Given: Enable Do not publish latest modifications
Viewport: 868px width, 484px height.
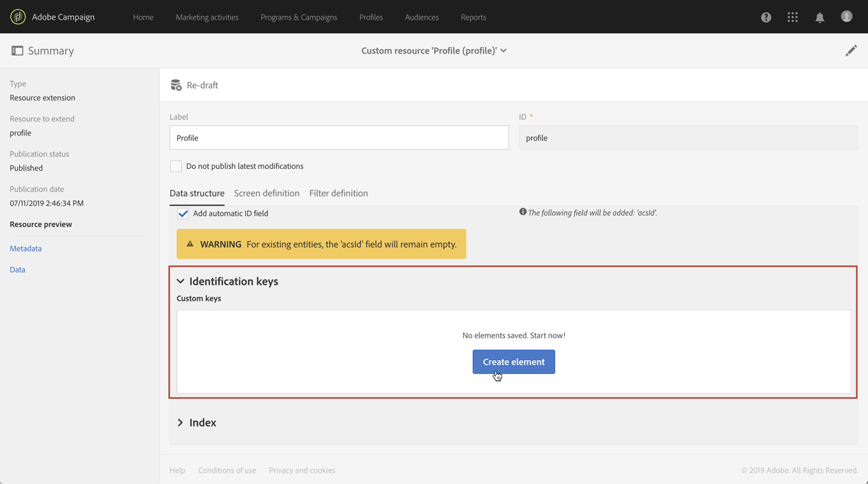Looking at the screenshot, I should click(176, 166).
